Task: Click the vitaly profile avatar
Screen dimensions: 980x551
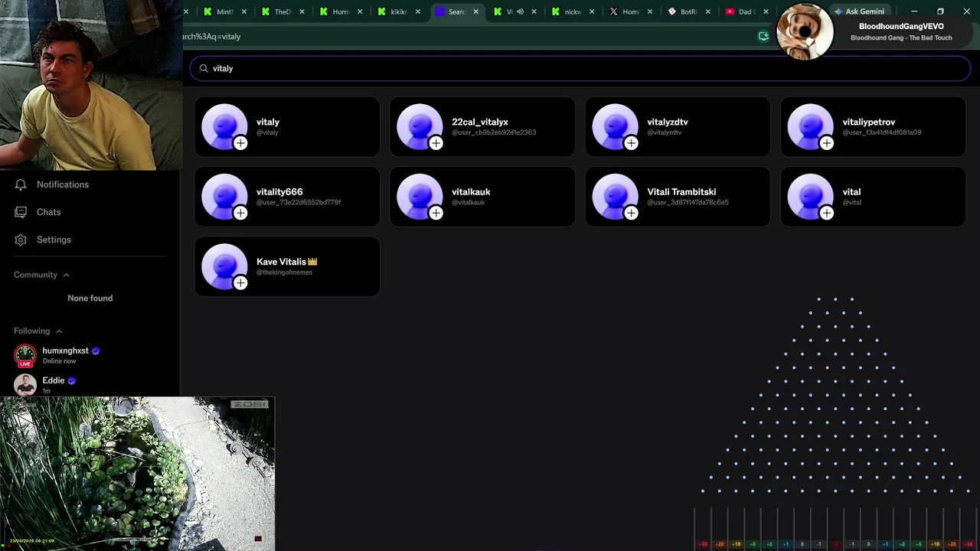Action: point(224,126)
